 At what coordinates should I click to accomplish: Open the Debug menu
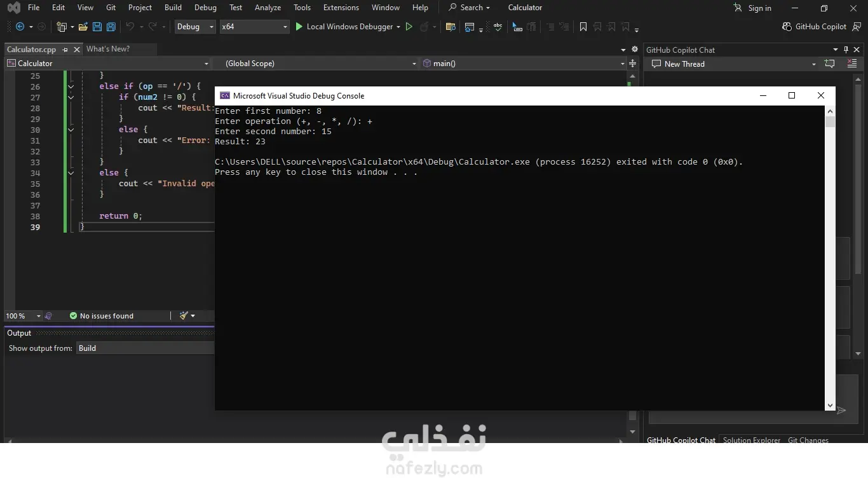[205, 8]
